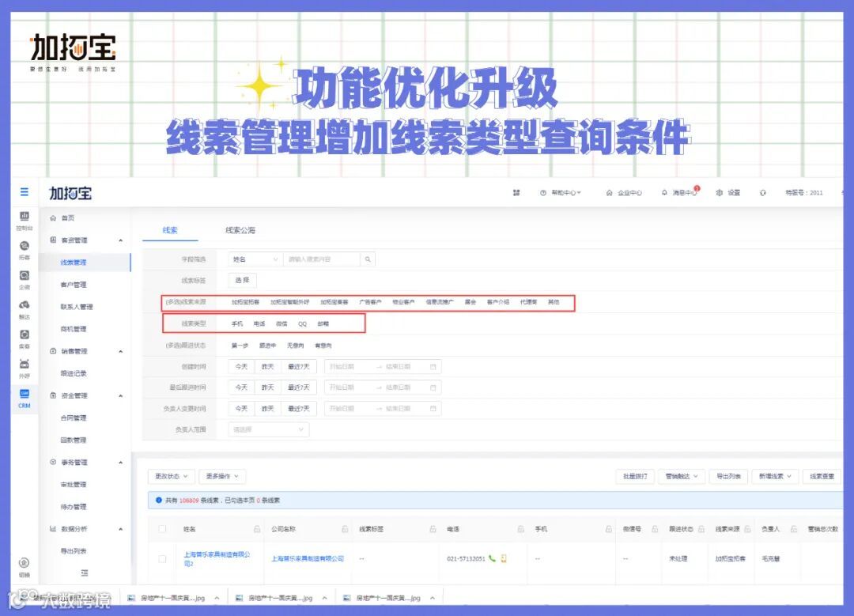This screenshot has height=616, width=854.
Task: Open the first 房地产十一国庆 jpg download item
Action: click(172, 598)
